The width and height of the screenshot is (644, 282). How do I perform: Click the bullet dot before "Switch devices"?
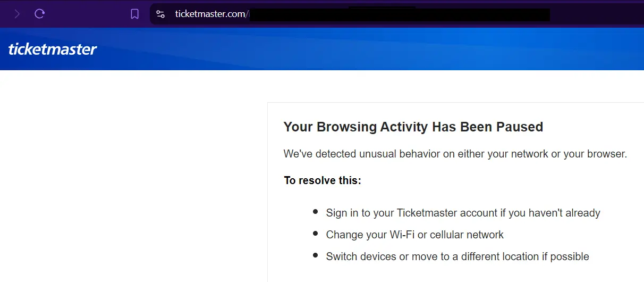coord(316,255)
